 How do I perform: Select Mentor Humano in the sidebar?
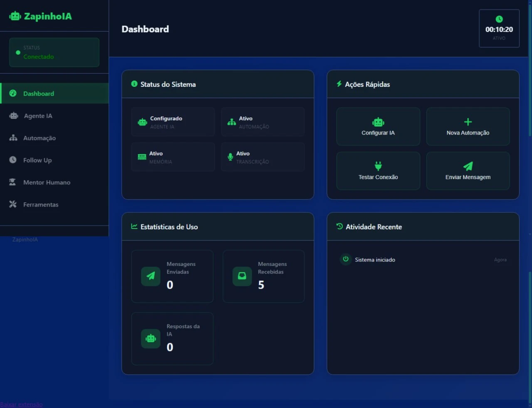(47, 182)
